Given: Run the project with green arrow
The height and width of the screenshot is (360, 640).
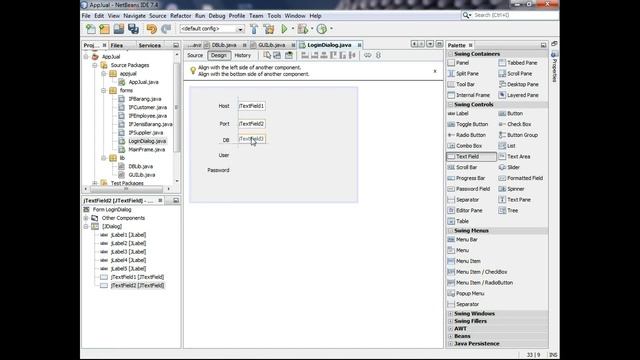Looking at the screenshot, I should (x=284, y=29).
